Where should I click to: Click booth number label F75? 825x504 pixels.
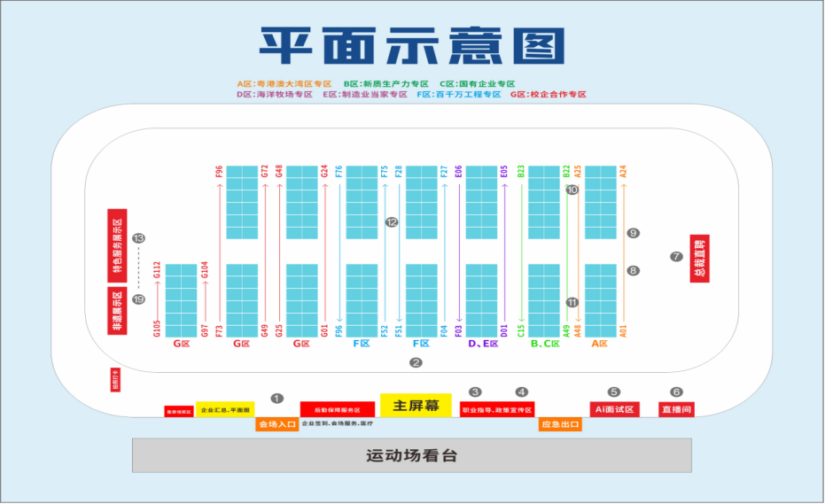coord(384,171)
